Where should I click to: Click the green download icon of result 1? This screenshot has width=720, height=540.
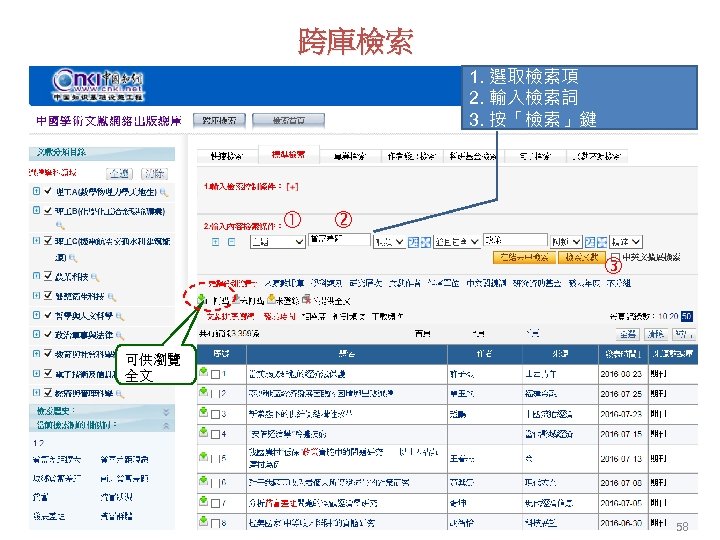point(203,371)
